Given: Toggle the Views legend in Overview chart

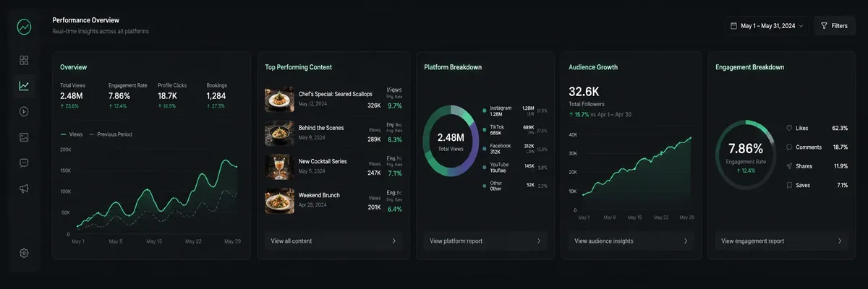Looking at the screenshot, I should click(x=72, y=134).
